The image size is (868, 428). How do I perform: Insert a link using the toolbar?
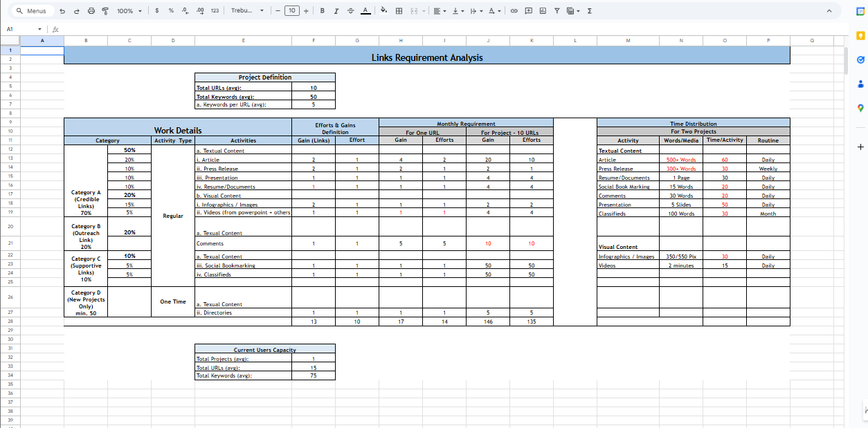point(514,11)
